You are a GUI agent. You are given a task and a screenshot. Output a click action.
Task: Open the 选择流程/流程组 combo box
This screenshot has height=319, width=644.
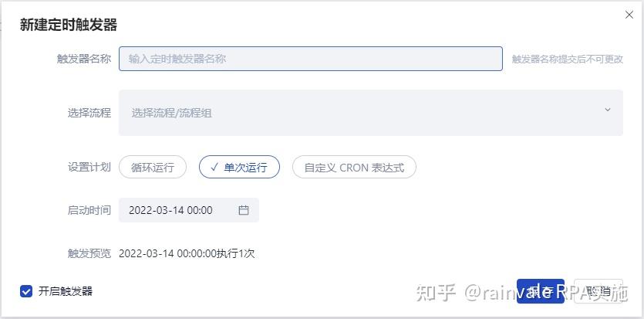click(x=371, y=113)
